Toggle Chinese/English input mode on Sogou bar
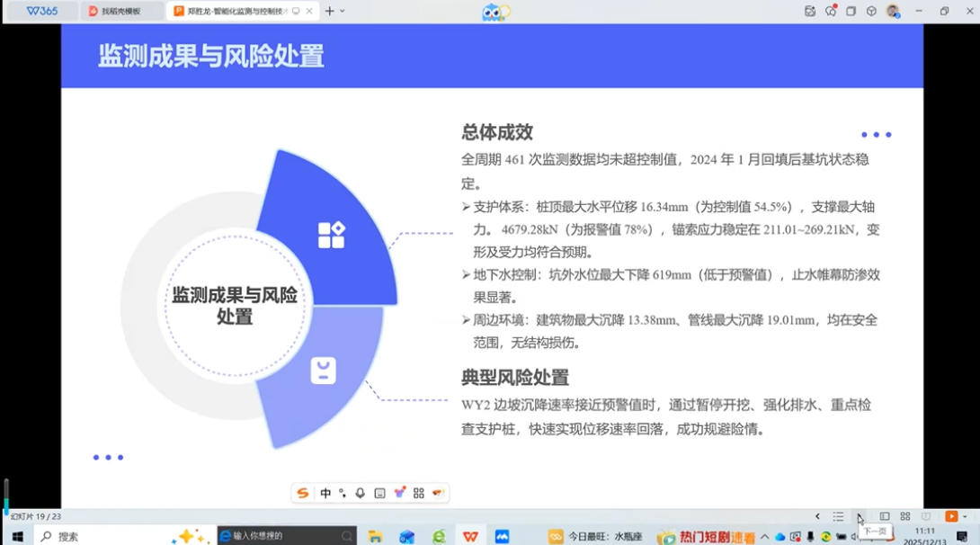Image resolution: width=980 pixels, height=545 pixels. [x=325, y=493]
